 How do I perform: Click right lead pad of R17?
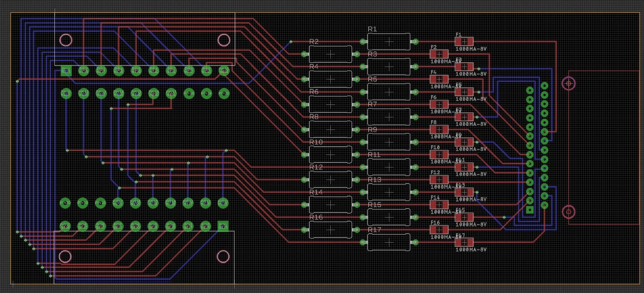click(x=415, y=243)
